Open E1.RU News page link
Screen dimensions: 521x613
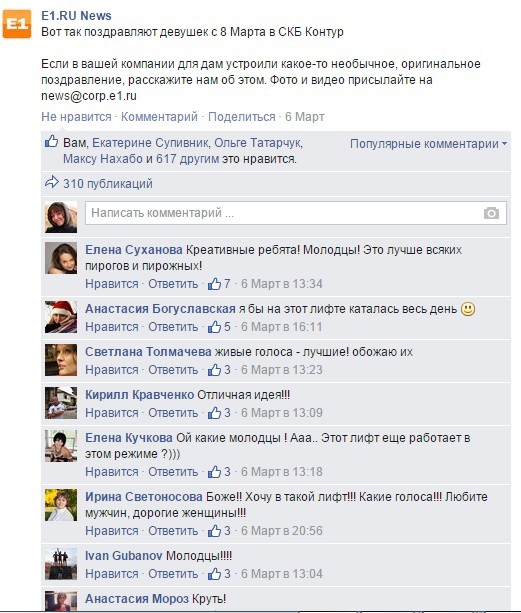tap(76, 16)
